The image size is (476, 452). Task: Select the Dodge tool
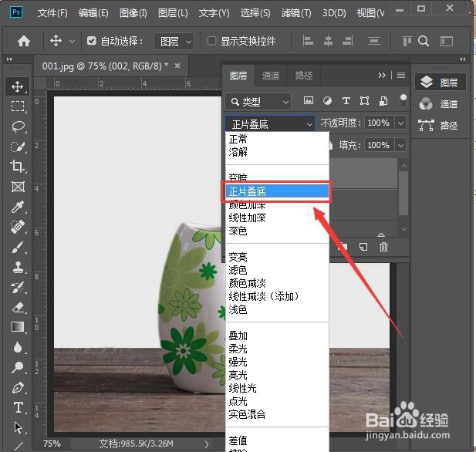pyautogui.click(x=18, y=367)
